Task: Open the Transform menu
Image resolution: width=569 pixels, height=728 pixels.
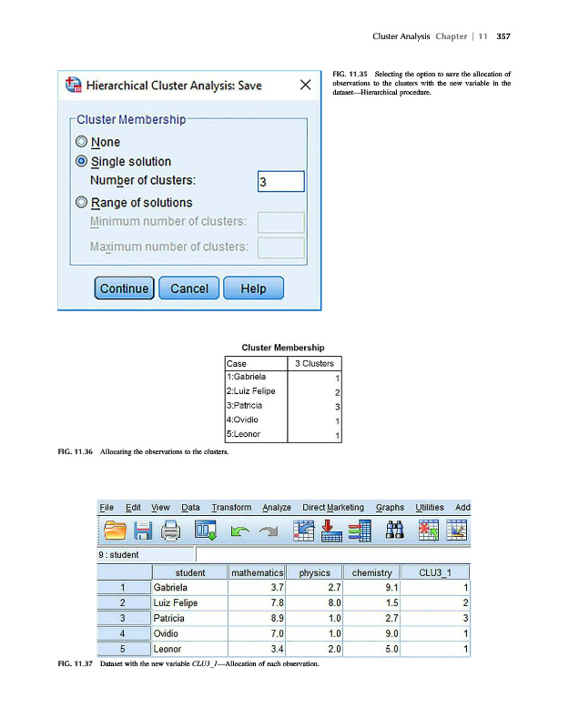Action: (x=231, y=507)
